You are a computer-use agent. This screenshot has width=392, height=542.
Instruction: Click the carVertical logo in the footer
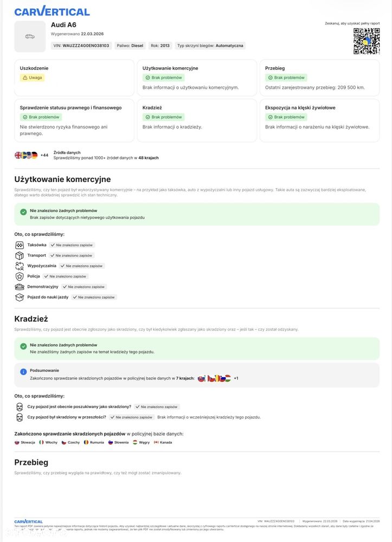(28, 521)
